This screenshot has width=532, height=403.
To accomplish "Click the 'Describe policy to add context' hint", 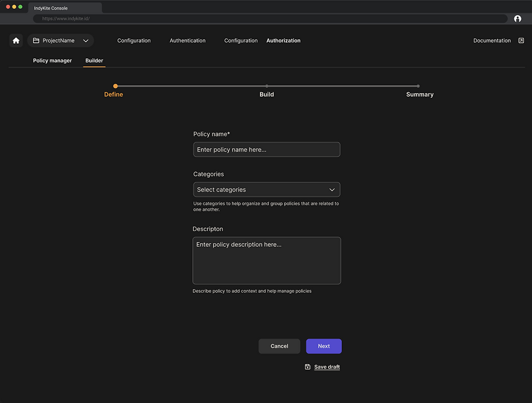I will click(x=252, y=291).
